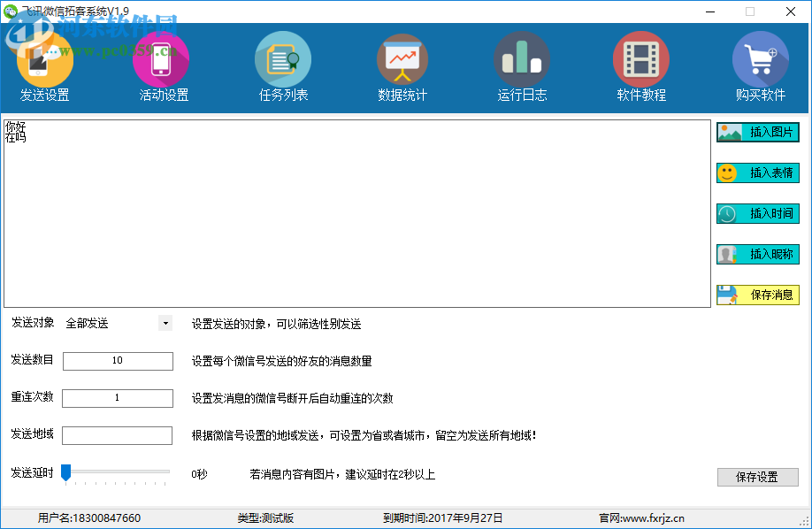
Task: Click 保存设置 to save settings
Action: click(x=757, y=477)
